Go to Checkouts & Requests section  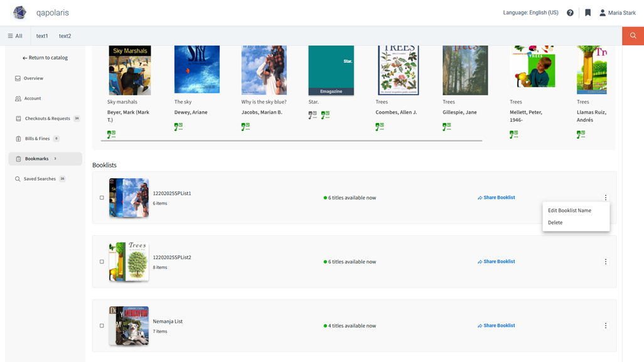(47, 118)
